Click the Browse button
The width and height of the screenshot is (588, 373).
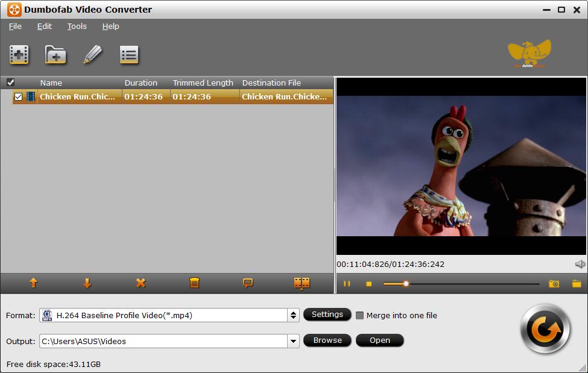(x=327, y=340)
